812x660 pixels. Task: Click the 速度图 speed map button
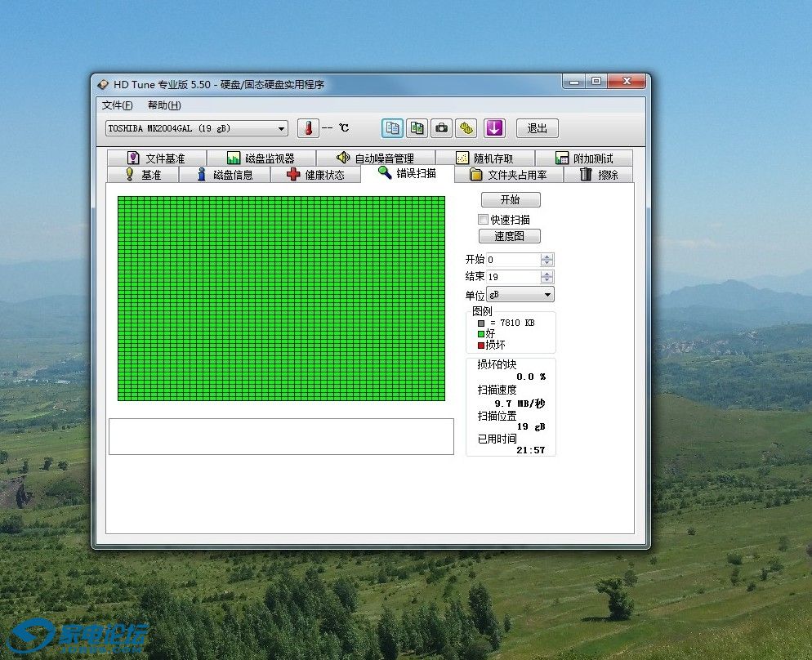tap(510, 236)
